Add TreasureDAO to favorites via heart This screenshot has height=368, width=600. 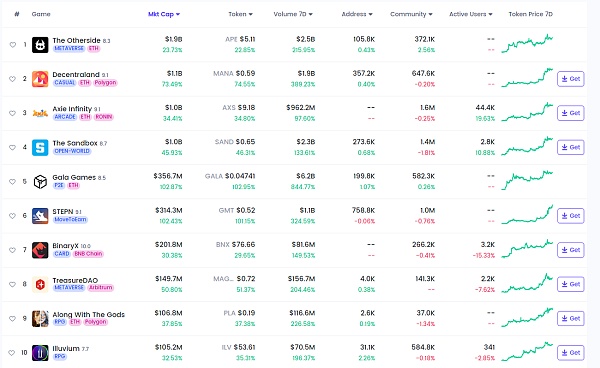click(x=13, y=284)
